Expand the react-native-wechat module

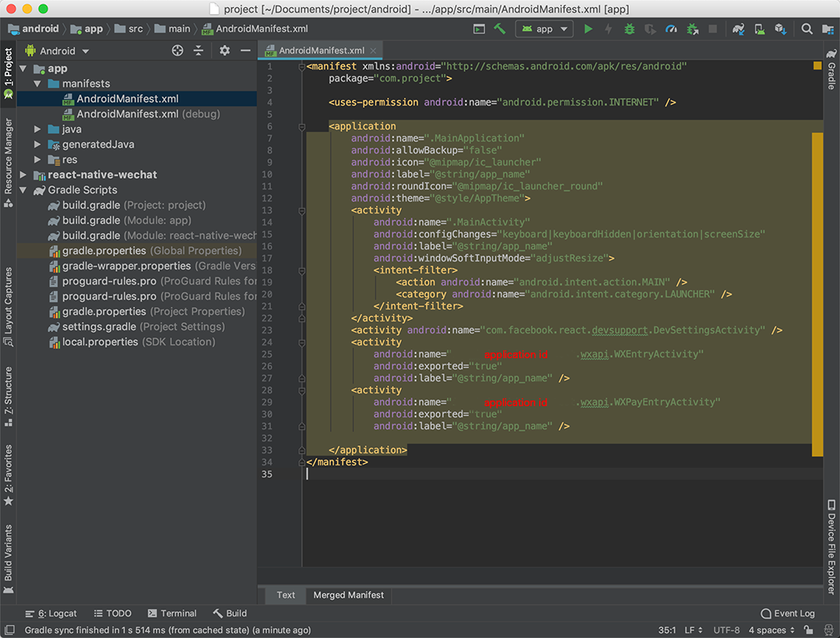point(23,175)
